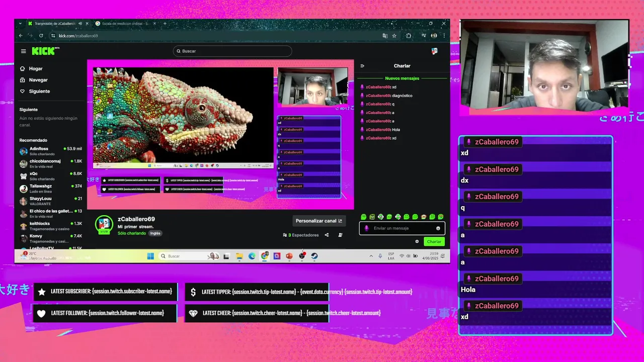Open Konvy recommended channel
Image resolution: width=644 pixels, height=362 pixels.
tap(50, 238)
